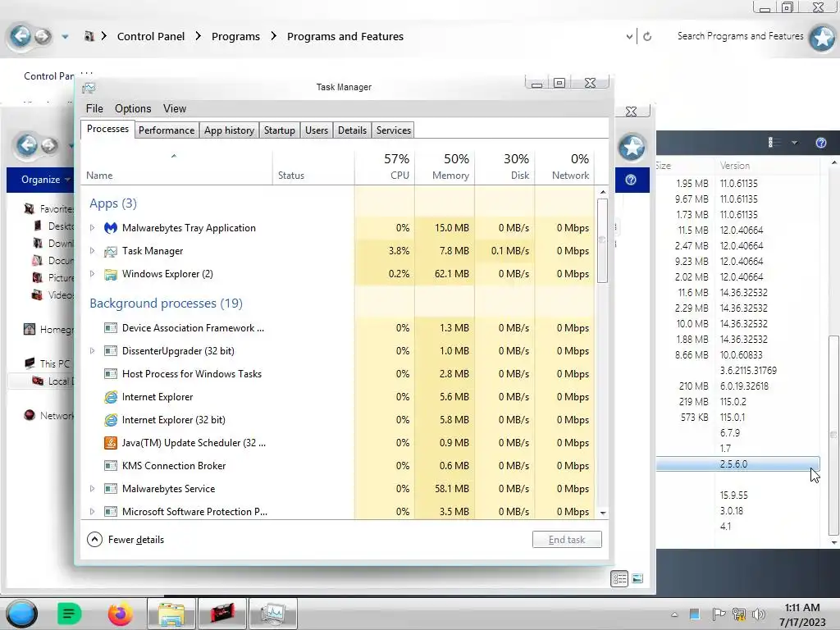Click the End task button
The width and height of the screenshot is (840, 630).
[x=567, y=540]
